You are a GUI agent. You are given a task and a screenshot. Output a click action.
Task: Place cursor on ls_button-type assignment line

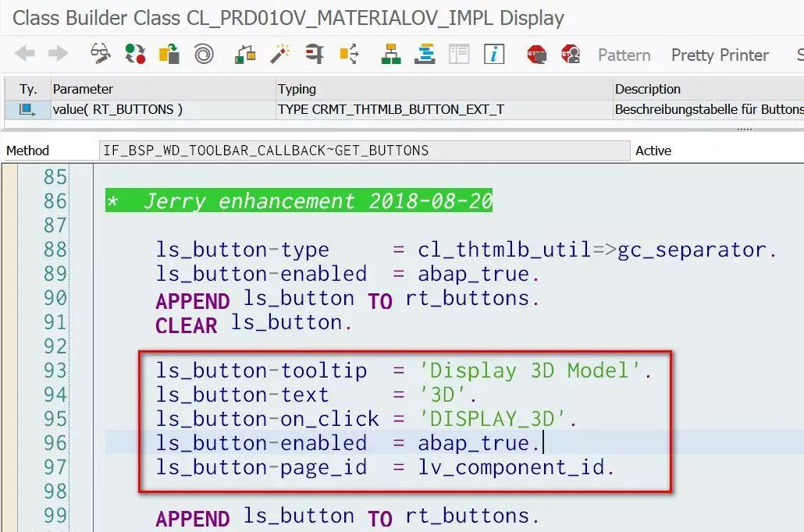[467, 250]
